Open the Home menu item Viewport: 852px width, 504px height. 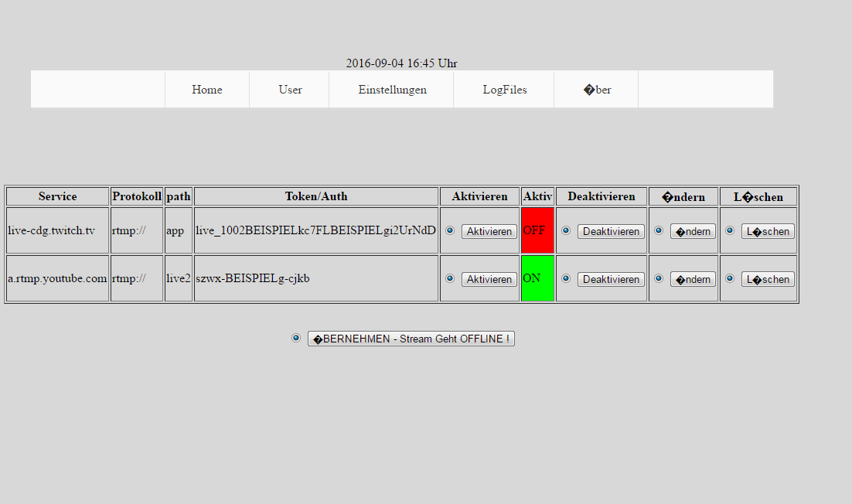pyautogui.click(x=206, y=90)
